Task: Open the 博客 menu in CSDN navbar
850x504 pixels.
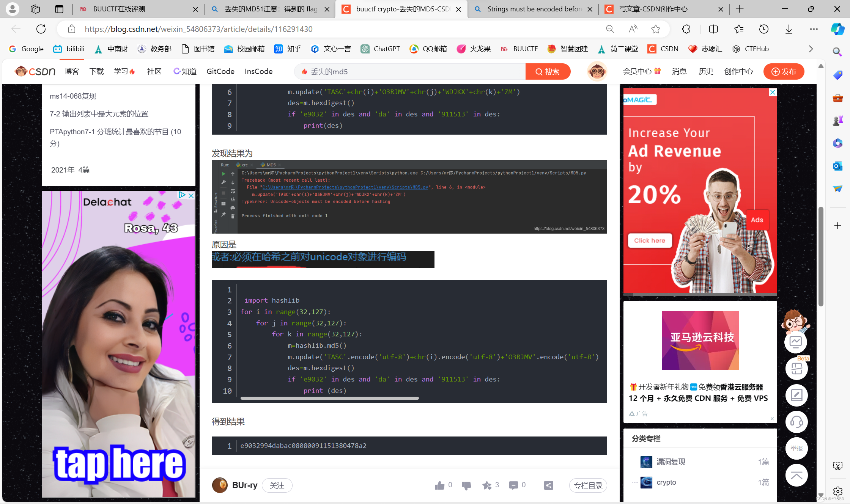Action: [x=72, y=72]
